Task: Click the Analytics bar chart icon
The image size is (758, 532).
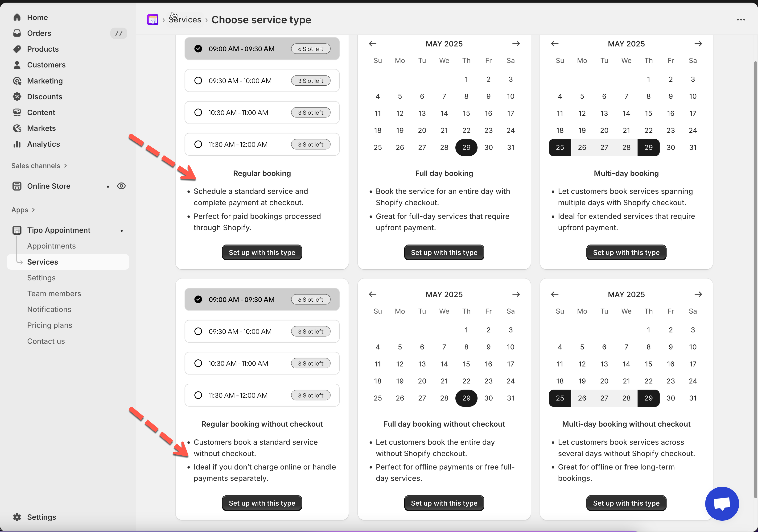Action: pos(17,144)
